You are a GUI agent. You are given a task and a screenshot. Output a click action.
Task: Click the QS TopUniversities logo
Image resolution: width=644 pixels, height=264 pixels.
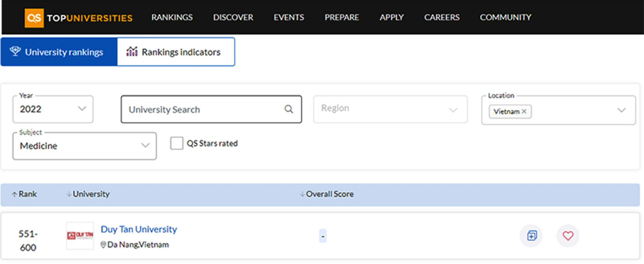click(x=79, y=18)
